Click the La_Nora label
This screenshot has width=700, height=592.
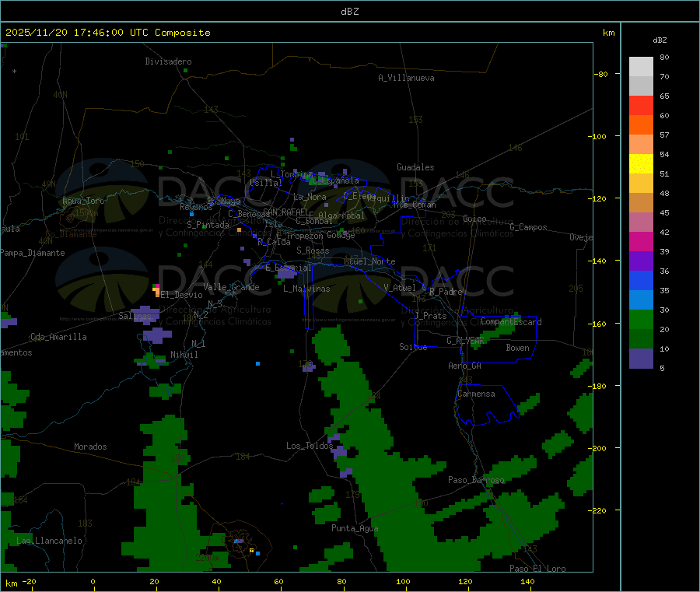310,197
